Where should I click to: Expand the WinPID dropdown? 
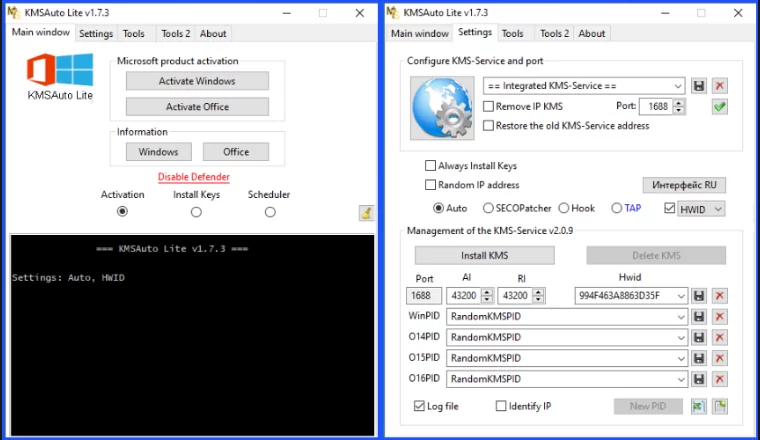tap(681, 316)
